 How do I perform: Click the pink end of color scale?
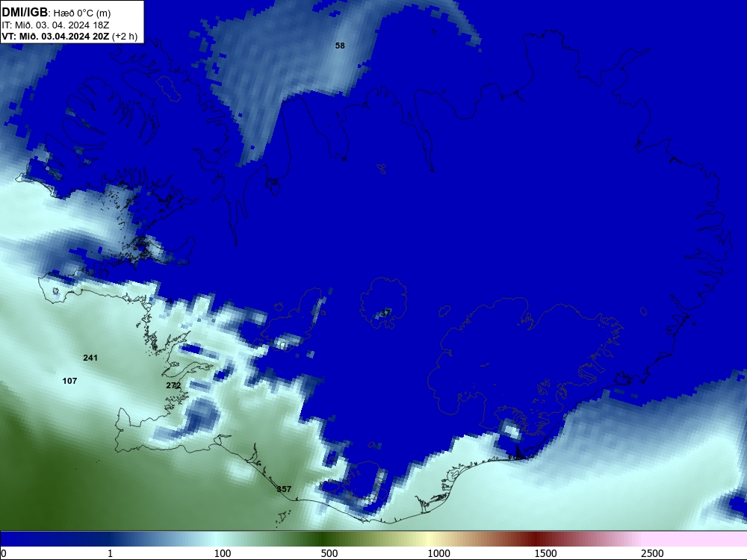coord(695,539)
